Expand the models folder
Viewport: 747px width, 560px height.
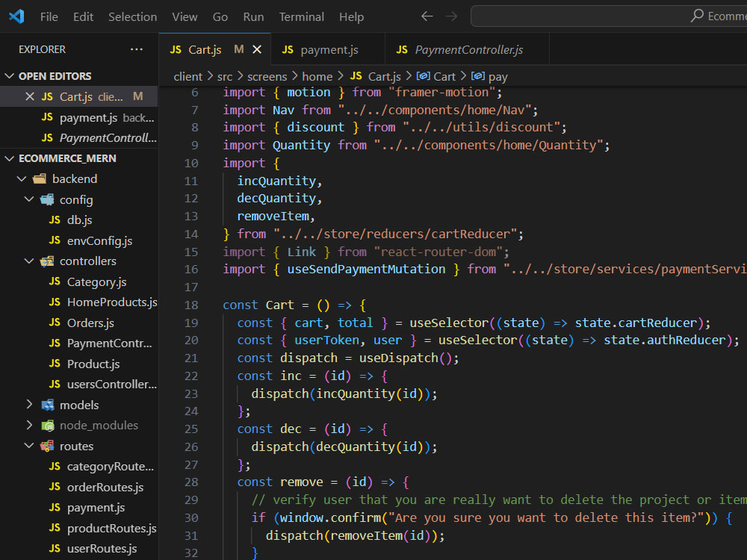pyautogui.click(x=29, y=405)
